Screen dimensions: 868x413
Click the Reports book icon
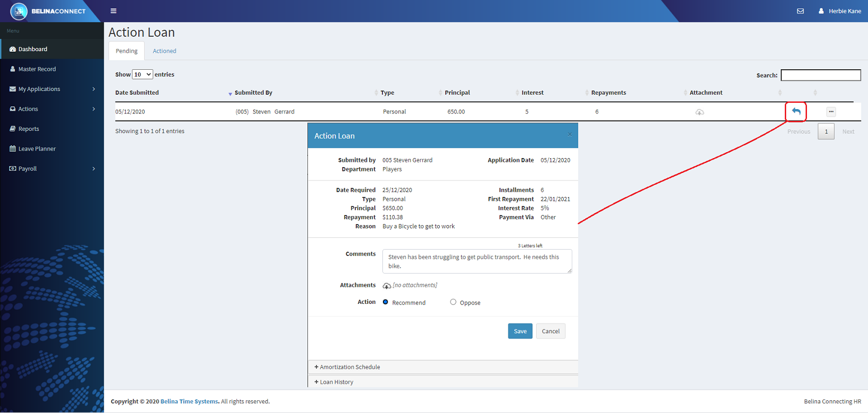click(x=13, y=129)
